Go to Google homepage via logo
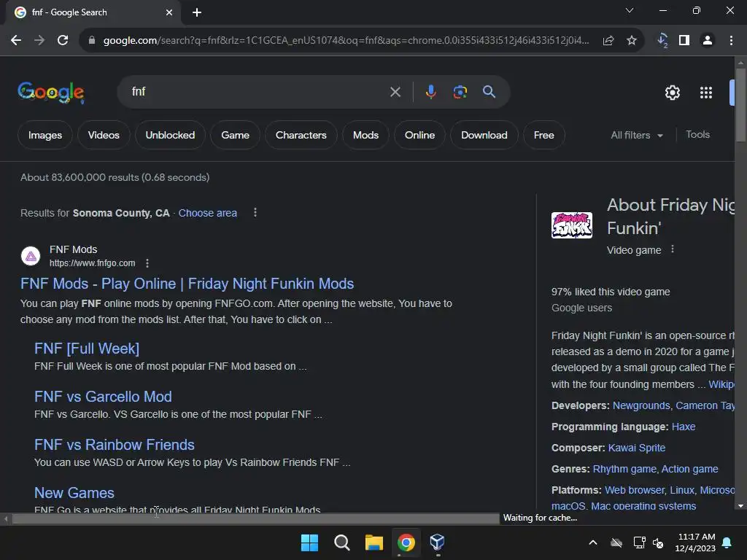This screenshot has height=560, width=747. (x=51, y=93)
